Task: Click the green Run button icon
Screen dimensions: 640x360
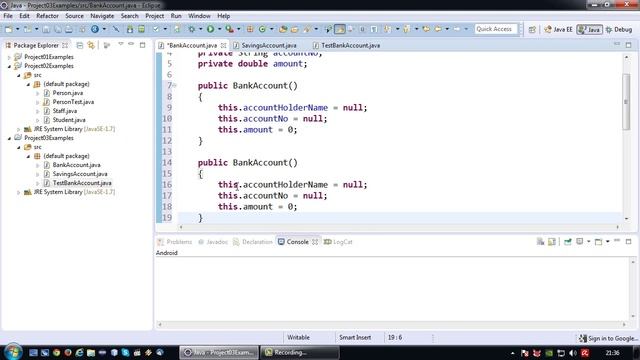Action: pos(211,29)
